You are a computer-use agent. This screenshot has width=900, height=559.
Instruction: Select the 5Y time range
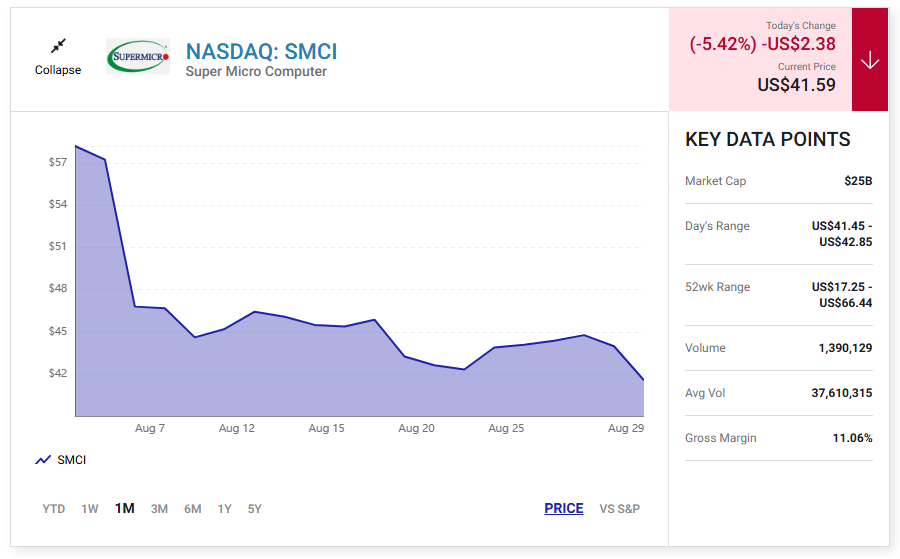point(254,509)
